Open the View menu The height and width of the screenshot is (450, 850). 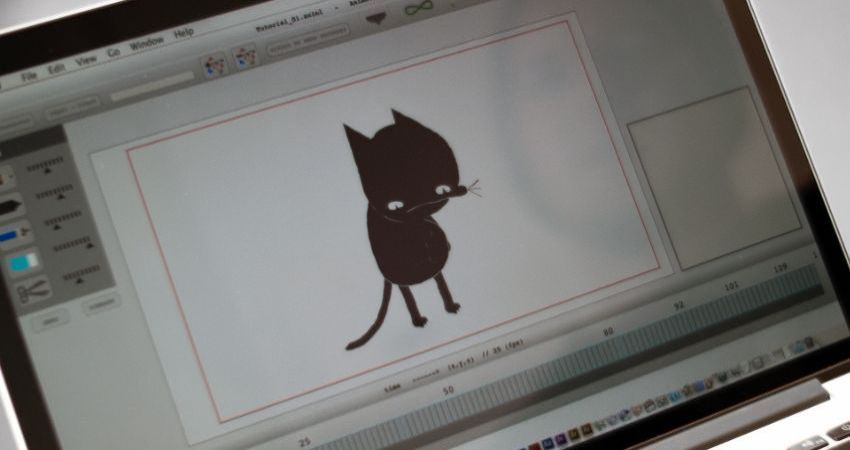point(87,60)
